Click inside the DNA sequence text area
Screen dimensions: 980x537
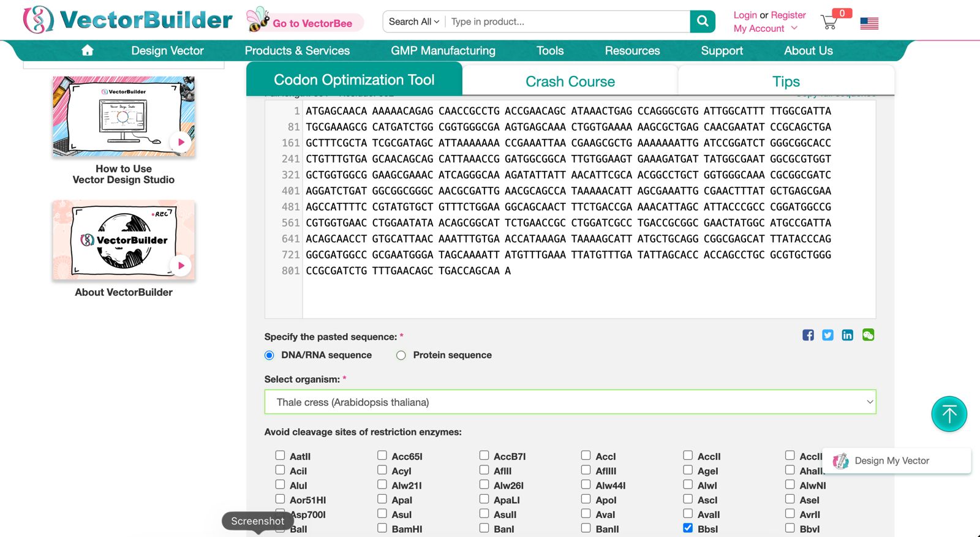pyautogui.click(x=589, y=208)
